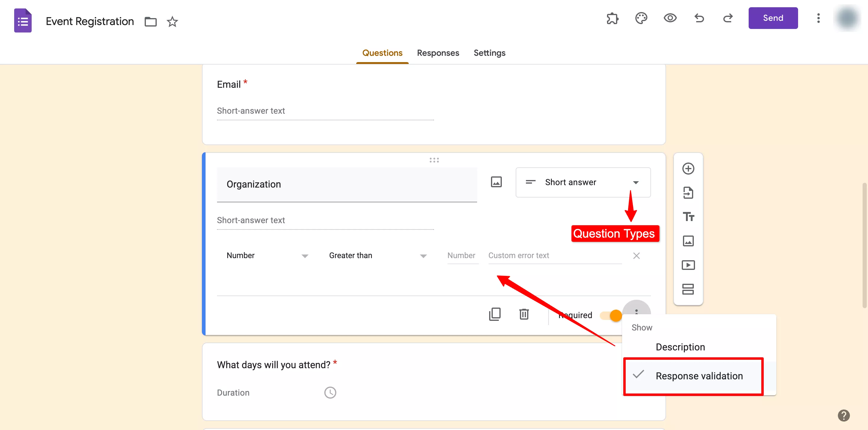Click the duplicate question icon
This screenshot has height=430, width=868.
coord(494,314)
